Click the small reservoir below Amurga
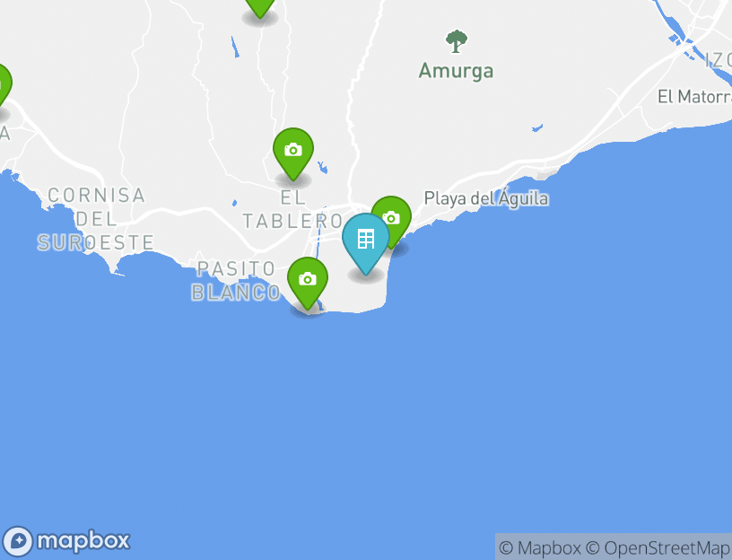The image size is (732, 560). tap(537, 127)
